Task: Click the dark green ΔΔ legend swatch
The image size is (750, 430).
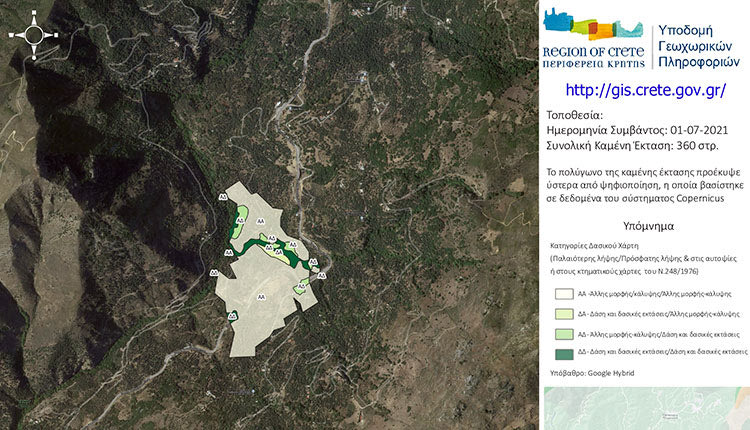Action: (564, 354)
